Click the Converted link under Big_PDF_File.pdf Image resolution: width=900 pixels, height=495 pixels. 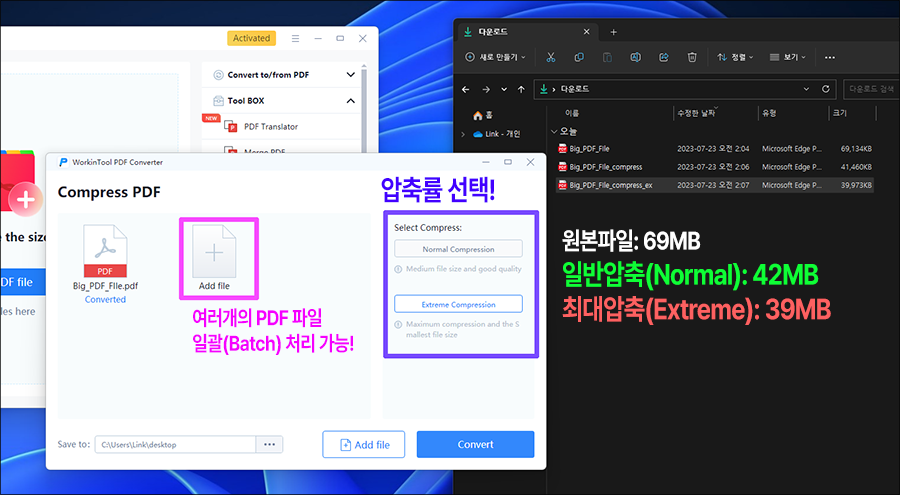[105, 299]
